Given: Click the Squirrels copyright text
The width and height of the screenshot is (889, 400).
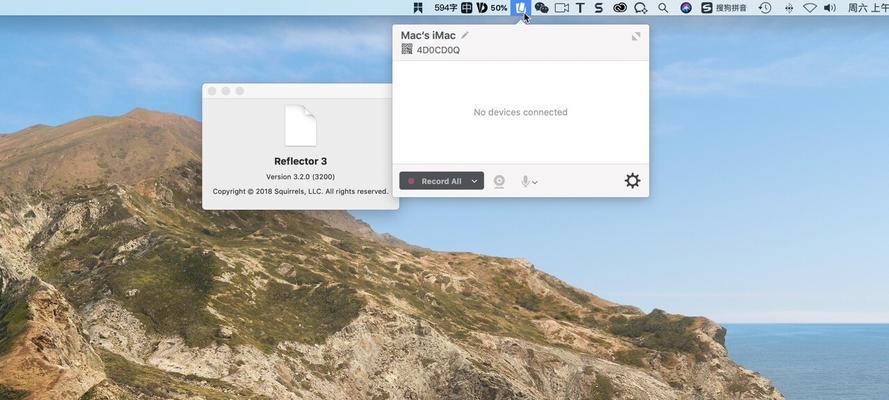Looking at the screenshot, I should (x=300, y=192).
